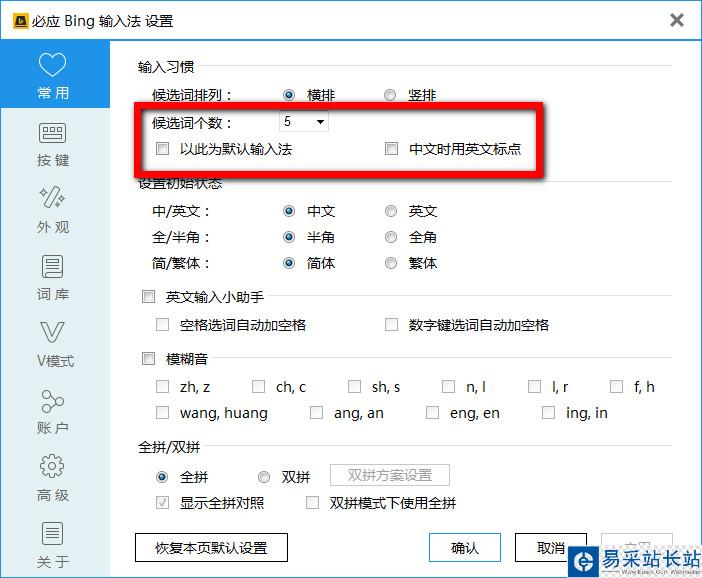This screenshot has height=578, width=702.
Task: Open the 按键 keyboard icon section
Action: click(53, 144)
